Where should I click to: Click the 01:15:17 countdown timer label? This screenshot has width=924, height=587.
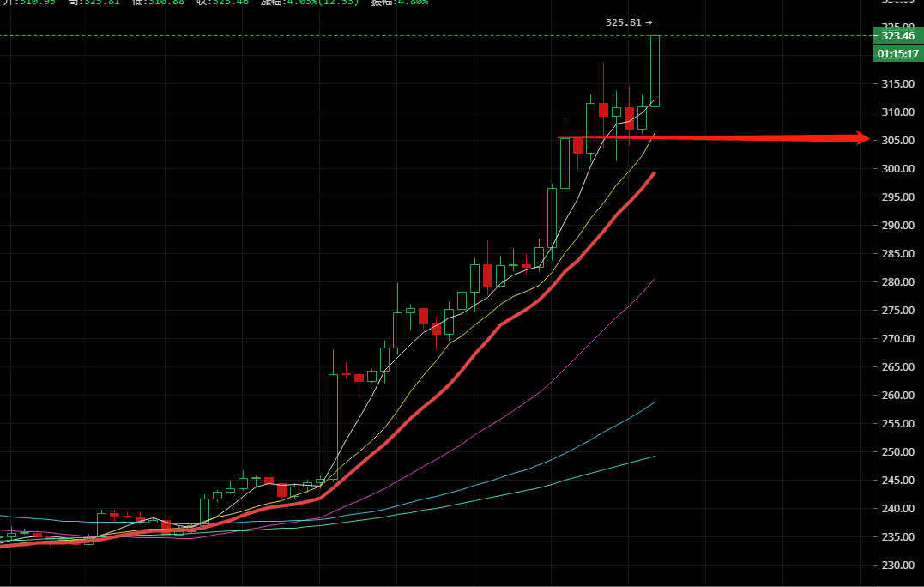point(897,54)
